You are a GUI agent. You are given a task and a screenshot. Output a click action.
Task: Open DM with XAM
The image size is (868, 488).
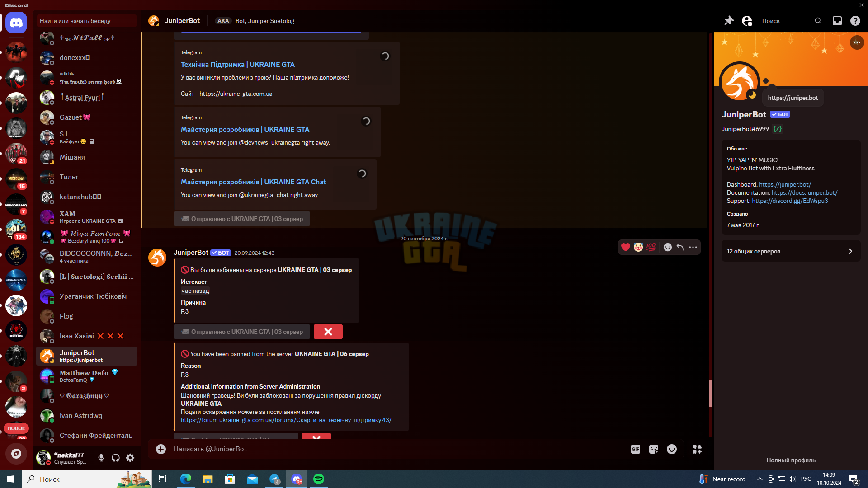click(x=87, y=217)
